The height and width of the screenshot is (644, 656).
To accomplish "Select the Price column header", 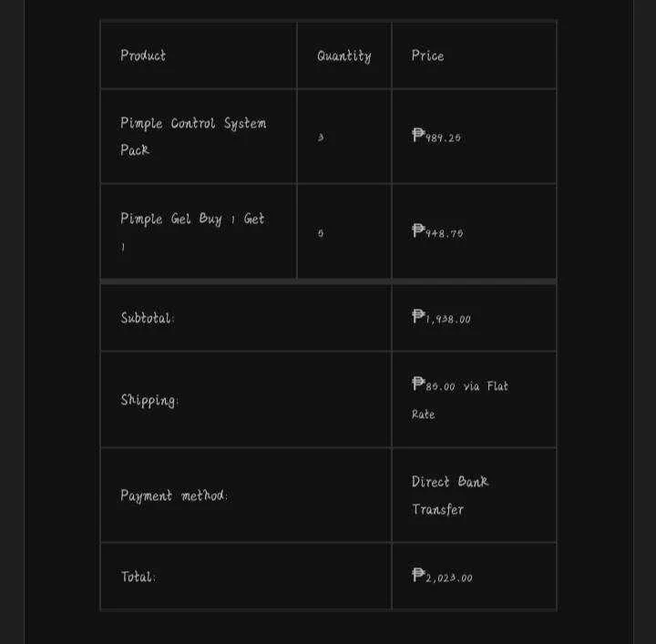I will 427,56.
